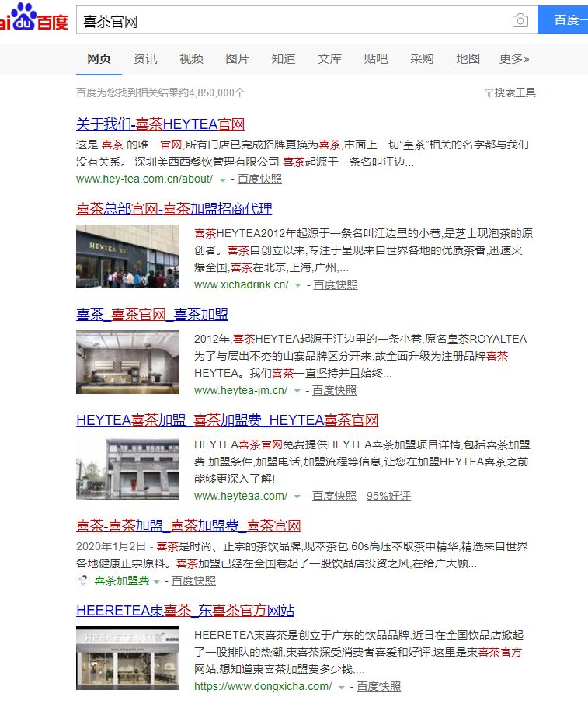Open the 知道 tab
Screen dimensions: 588x704
pyautogui.click(x=284, y=59)
